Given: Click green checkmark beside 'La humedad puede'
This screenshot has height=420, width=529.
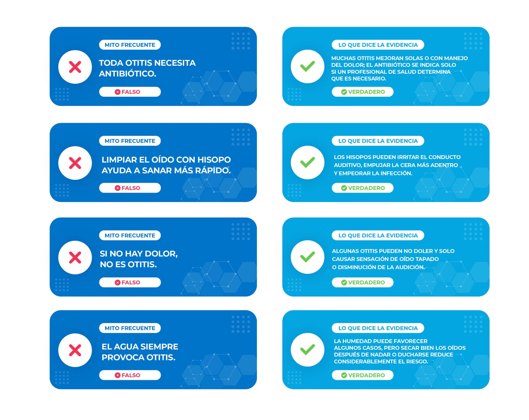Looking at the screenshot, I should click(308, 349).
